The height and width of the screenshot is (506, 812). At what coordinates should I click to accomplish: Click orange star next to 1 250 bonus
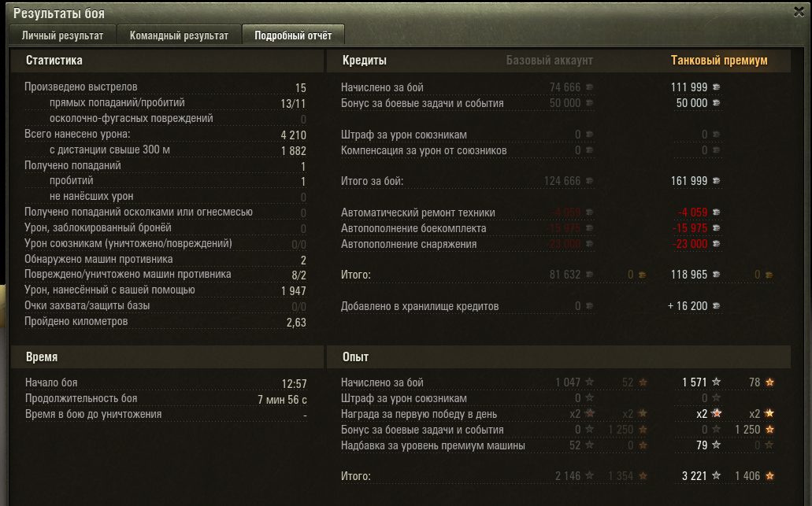click(x=769, y=430)
